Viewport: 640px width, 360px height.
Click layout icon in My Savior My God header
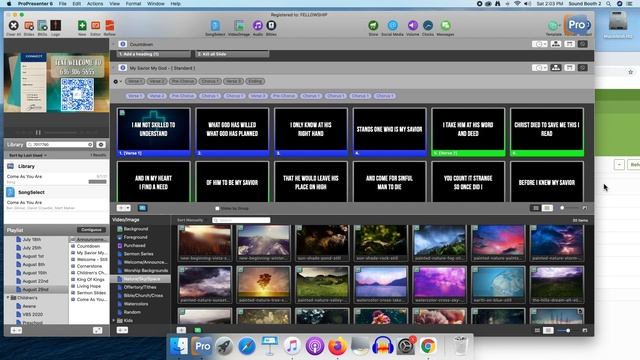point(569,68)
